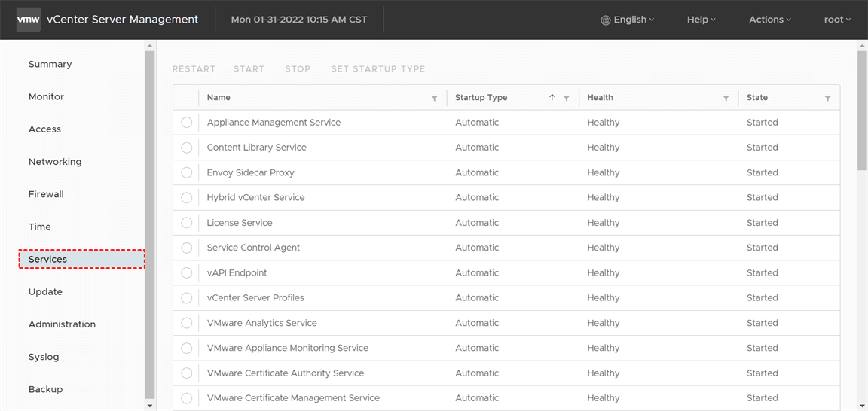Click the SET STARTUP TYPE button
The image size is (868, 411).
tap(378, 69)
